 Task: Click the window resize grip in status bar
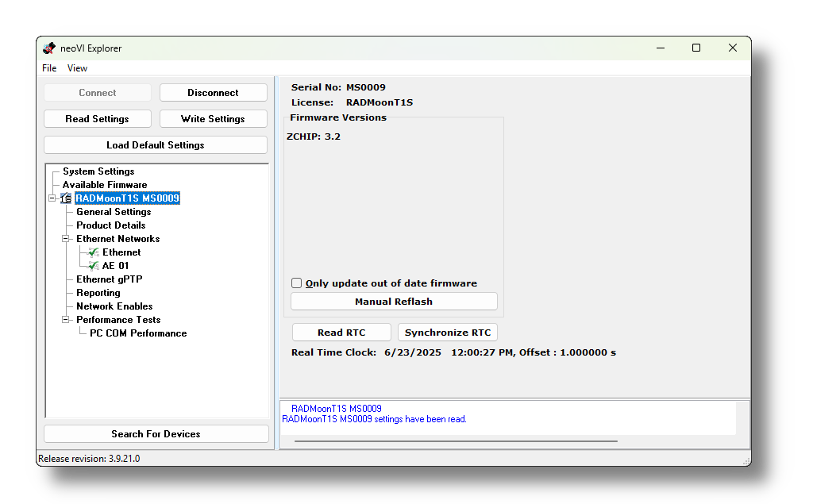746,461
